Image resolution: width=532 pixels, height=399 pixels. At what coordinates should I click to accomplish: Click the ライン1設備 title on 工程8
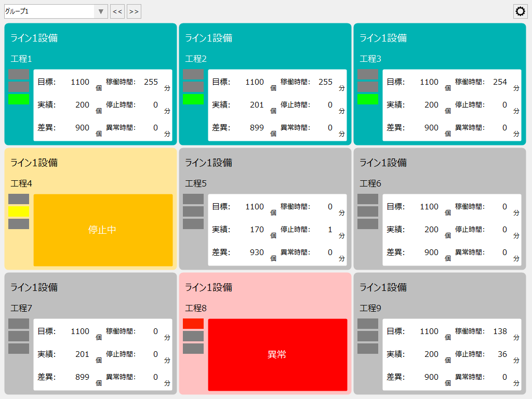pos(209,287)
